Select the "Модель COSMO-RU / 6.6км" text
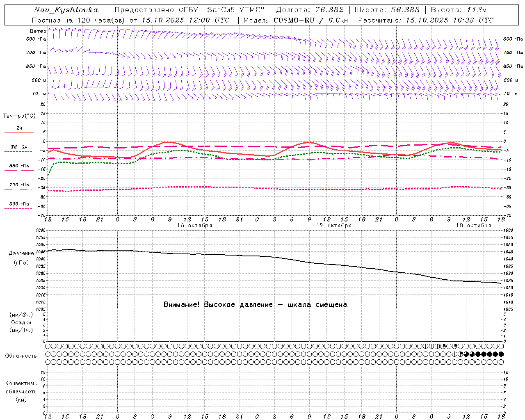The image size is (525, 420). pyautogui.click(x=295, y=20)
